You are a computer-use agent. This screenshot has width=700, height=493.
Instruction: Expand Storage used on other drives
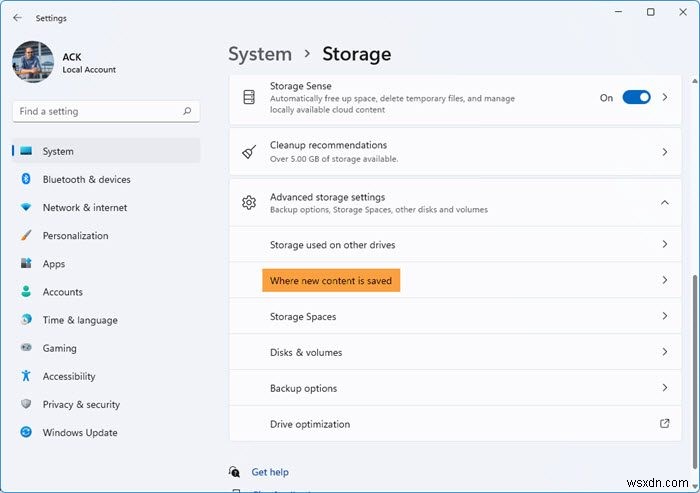664,245
